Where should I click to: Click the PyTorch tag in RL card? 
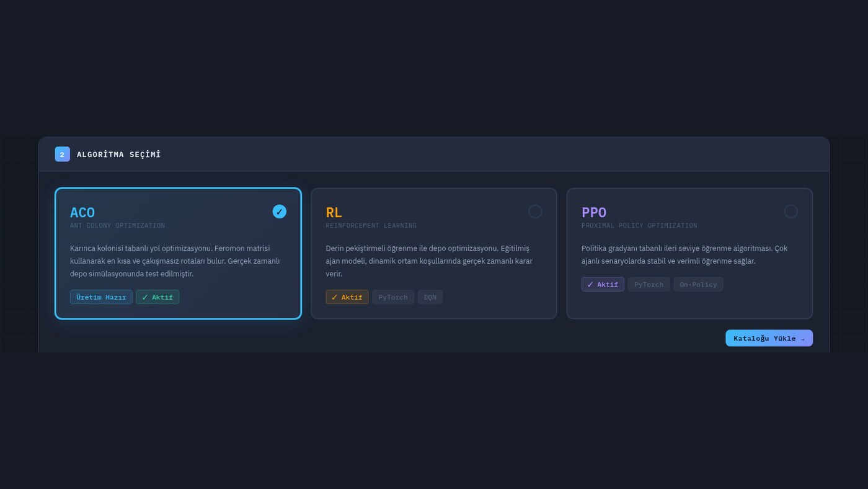click(x=393, y=297)
